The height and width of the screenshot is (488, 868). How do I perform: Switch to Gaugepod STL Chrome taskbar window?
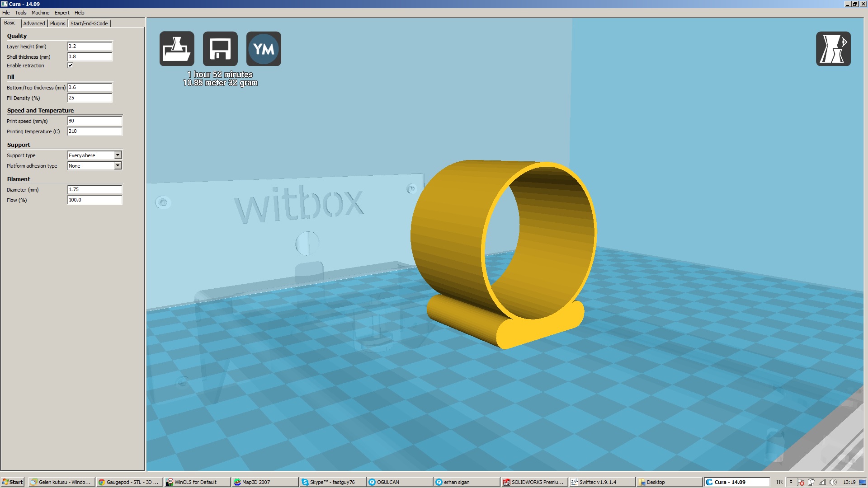tap(129, 482)
